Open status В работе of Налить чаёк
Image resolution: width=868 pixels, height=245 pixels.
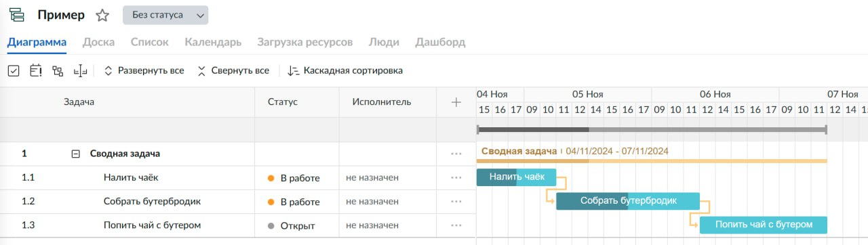[x=294, y=178]
